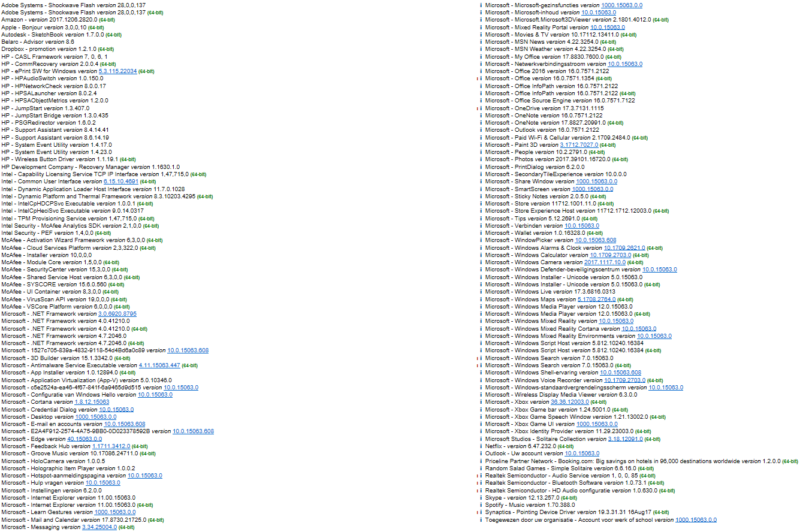Click info icon for Microsoft Wallet
This screenshot has width=806, height=532.
tap(481, 233)
